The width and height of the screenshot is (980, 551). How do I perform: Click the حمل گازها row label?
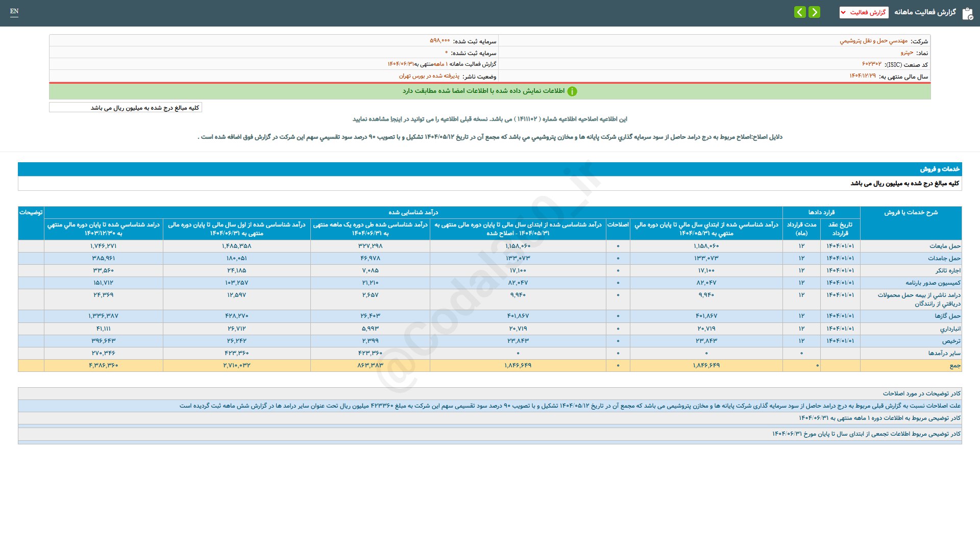point(947,316)
